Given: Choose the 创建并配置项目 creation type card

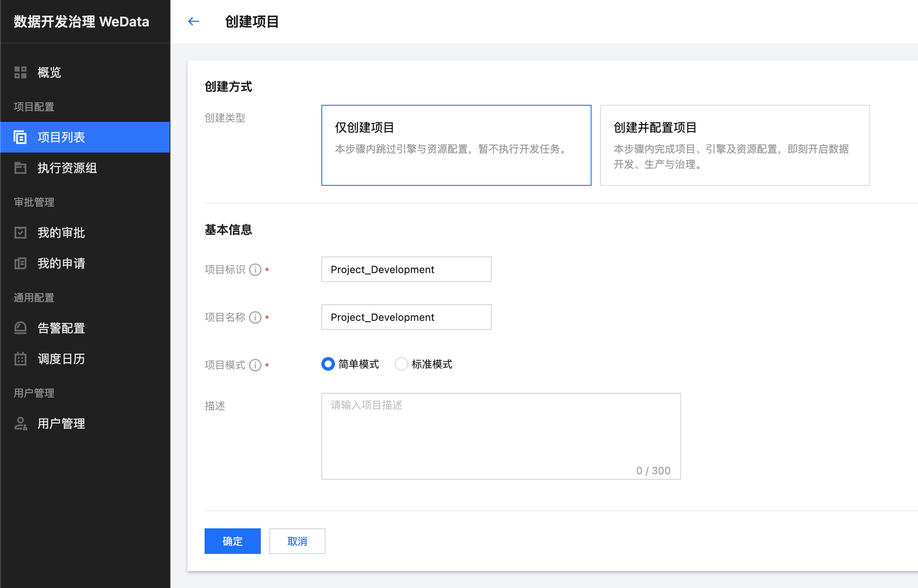Looking at the screenshot, I should point(735,145).
